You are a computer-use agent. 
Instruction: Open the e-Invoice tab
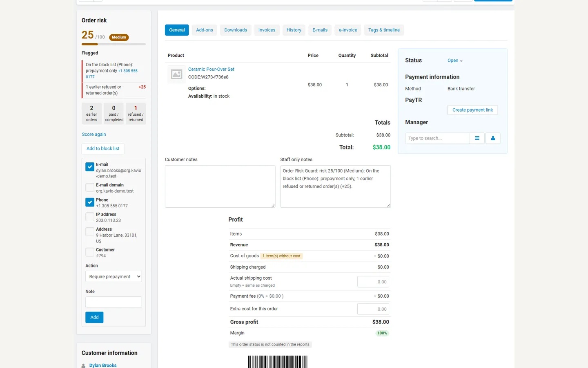click(x=348, y=30)
